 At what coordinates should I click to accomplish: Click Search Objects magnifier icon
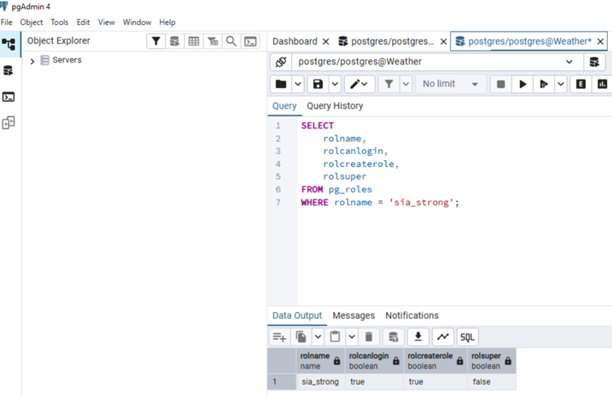coord(231,41)
